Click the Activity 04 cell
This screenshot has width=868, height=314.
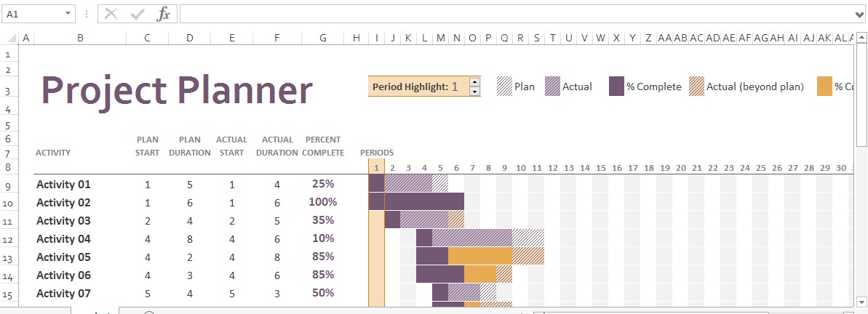[x=80, y=239]
